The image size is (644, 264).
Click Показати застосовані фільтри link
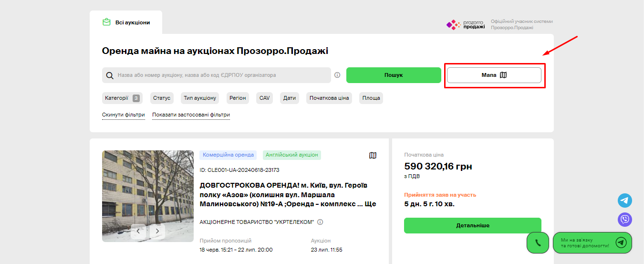pyautogui.click(x=191, y=115)
